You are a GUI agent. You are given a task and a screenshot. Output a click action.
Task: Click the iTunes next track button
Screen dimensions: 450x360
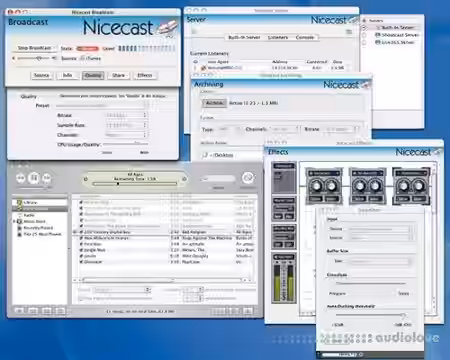[x=47, y=178]
